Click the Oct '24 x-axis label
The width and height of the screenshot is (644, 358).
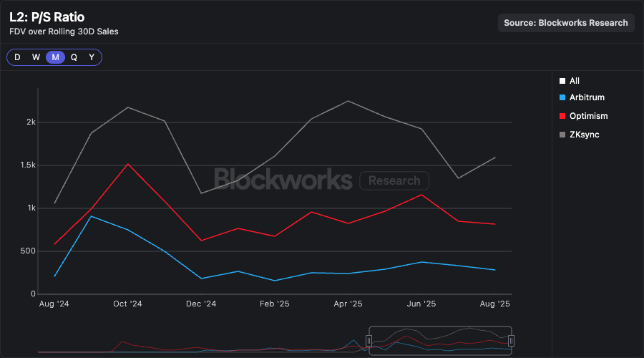point(127,304)
